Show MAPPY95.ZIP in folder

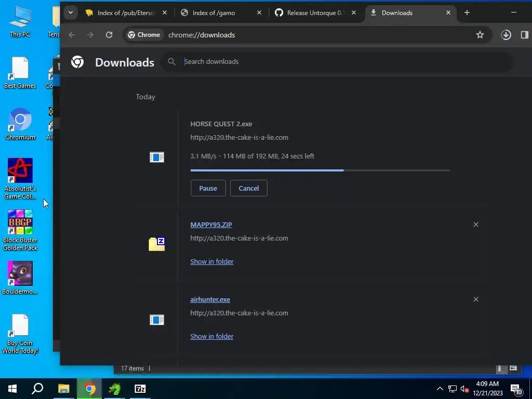212,262
